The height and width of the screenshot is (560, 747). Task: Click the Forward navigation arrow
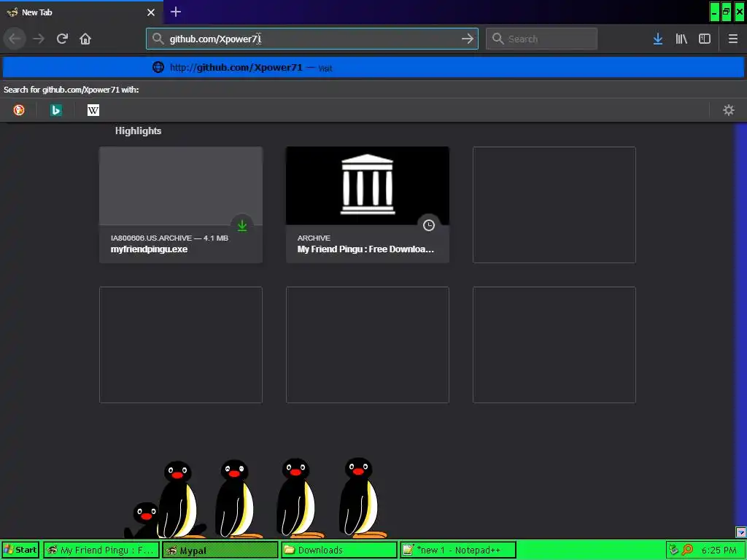point(39,39)
